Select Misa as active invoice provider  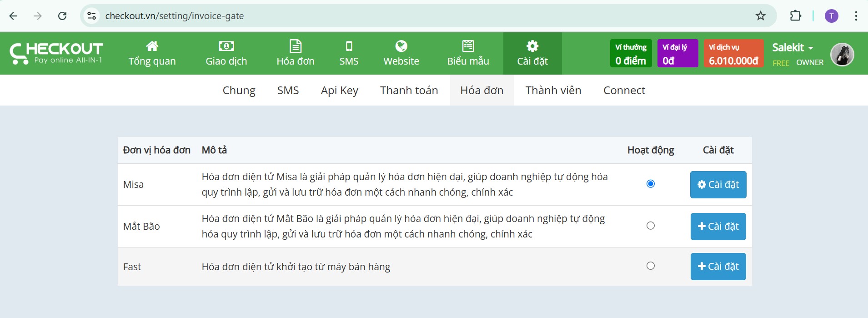[651, 184]
